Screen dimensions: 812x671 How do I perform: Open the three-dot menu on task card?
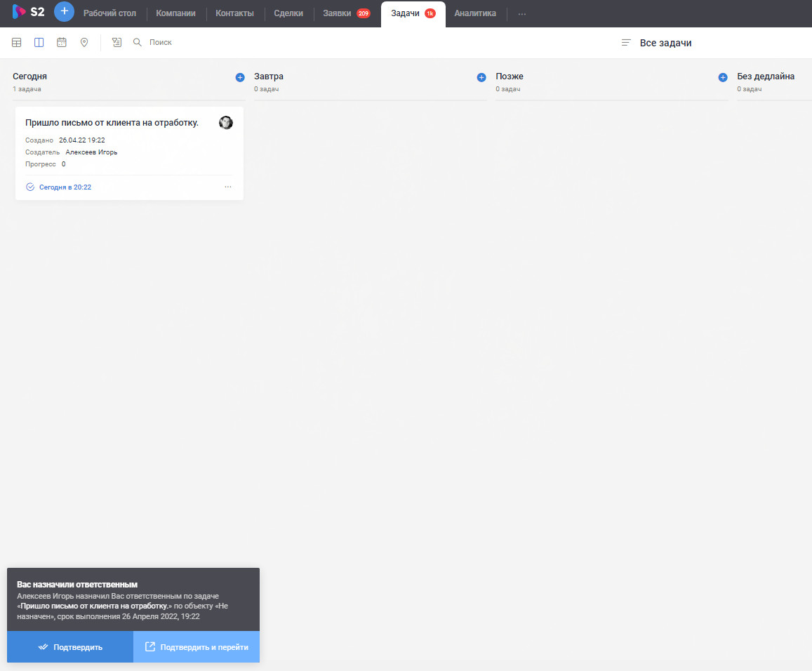tap(228, 187)
